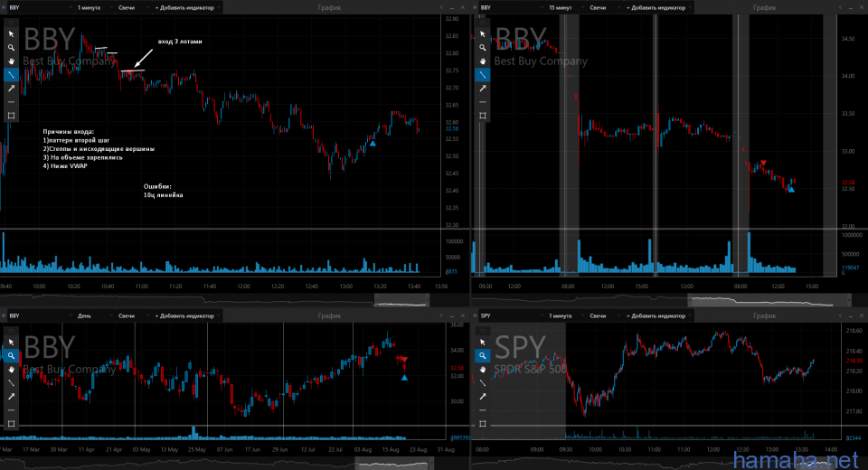Select the trend line tool in BBY 15-minute chart
The height and width of the screenshot is (470, 868).
[x=483, y=75]
